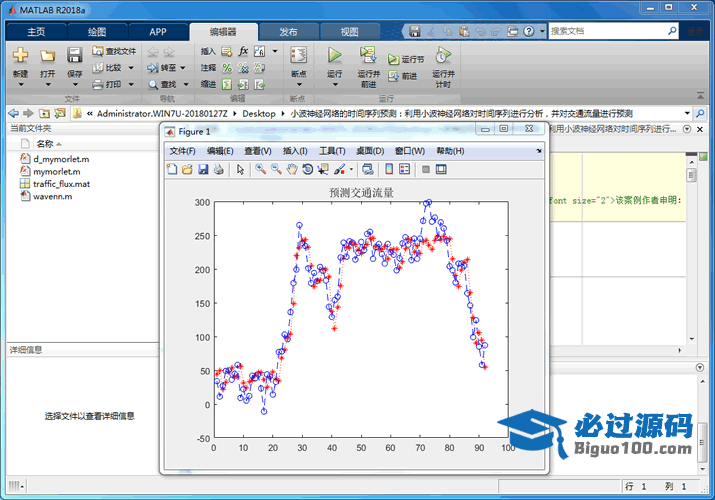The height and width of the screenshot is (500, 715).
Task: Dock Figure 1 using the small arrow
Action: [x=539, y=151]
